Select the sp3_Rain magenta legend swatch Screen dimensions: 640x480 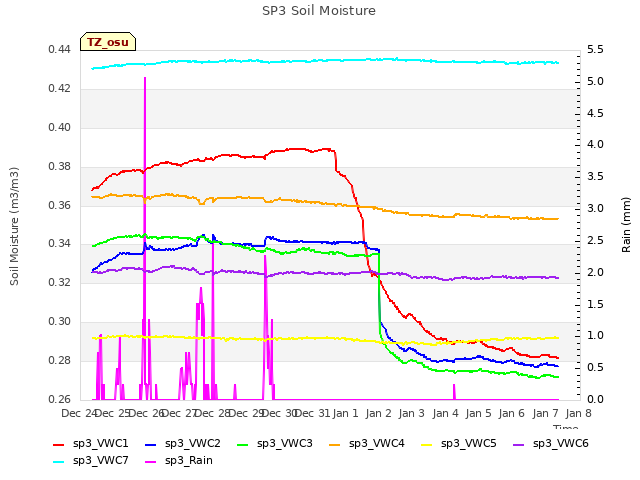(x=151, y=462)
